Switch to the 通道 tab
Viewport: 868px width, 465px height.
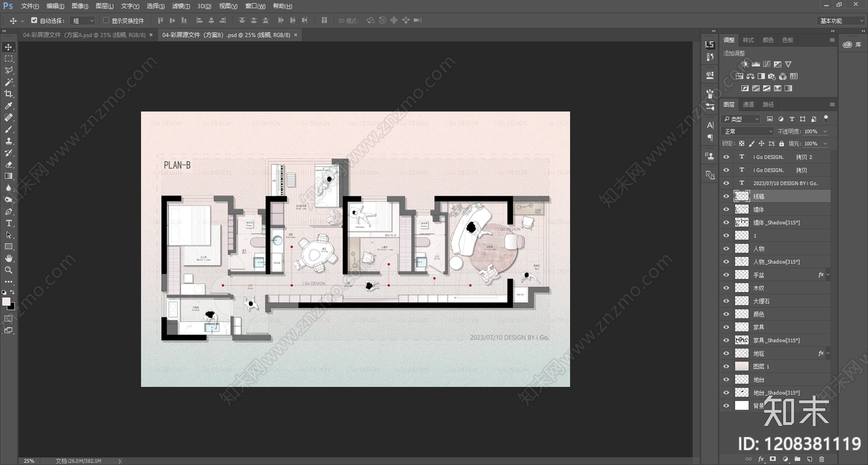[x=748, y=105]
